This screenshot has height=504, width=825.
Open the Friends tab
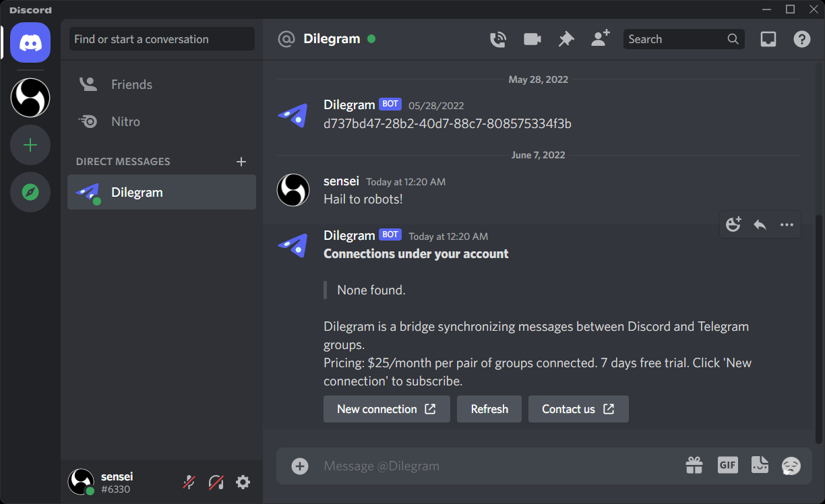pyautogui.click(x=162, y=84)
